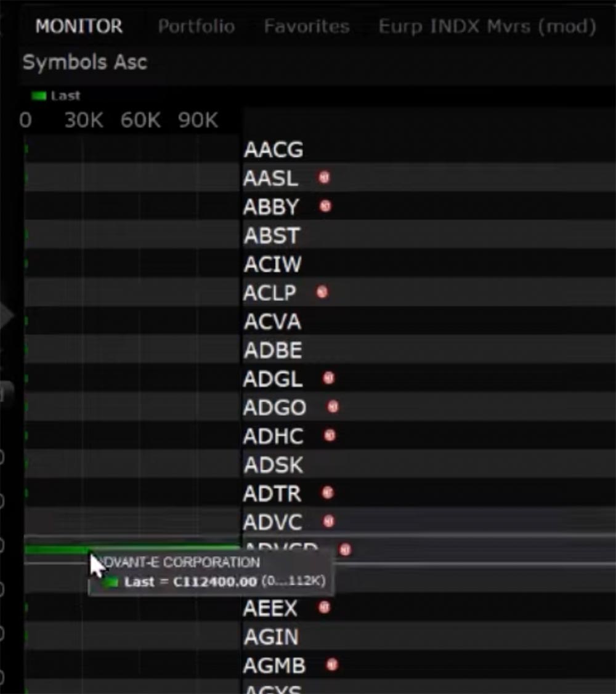The height and width of the screenshot is (694, 616).
Task: Click the Symbols Asc sort header
Action: pos(85,62)
